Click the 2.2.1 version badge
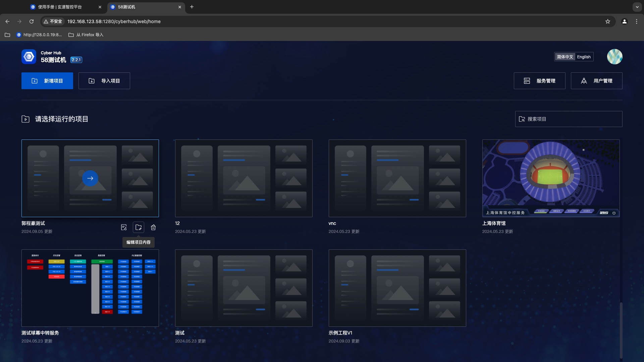 [76, 60]
